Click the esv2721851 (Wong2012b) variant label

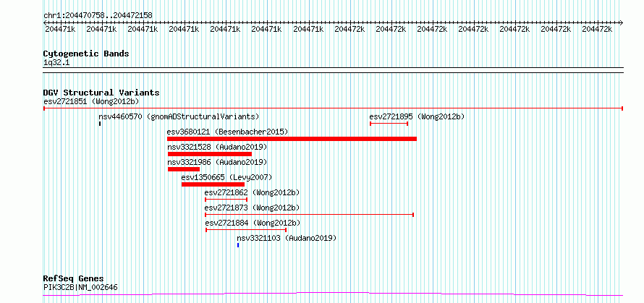click(x=91, y=101)
